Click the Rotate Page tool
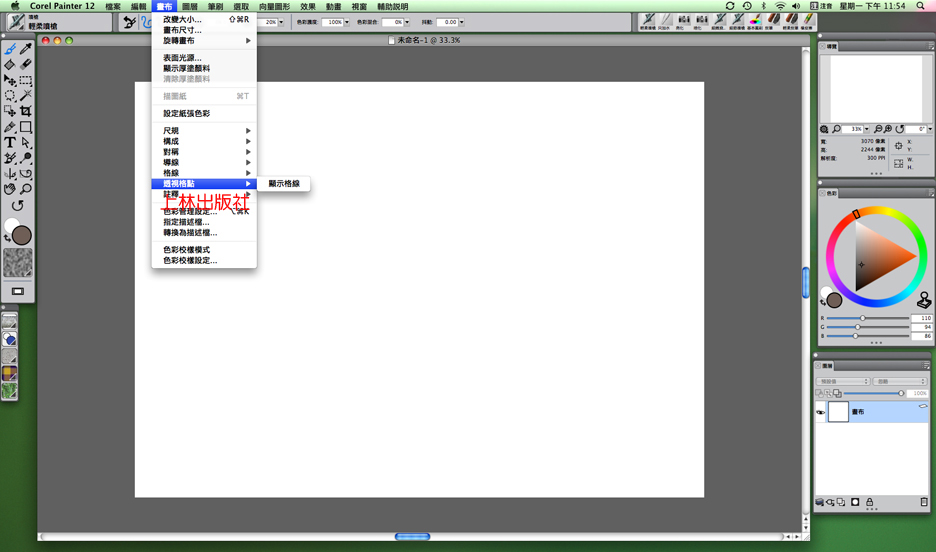The width and height of the screenshot is (936, 552). 17,206
